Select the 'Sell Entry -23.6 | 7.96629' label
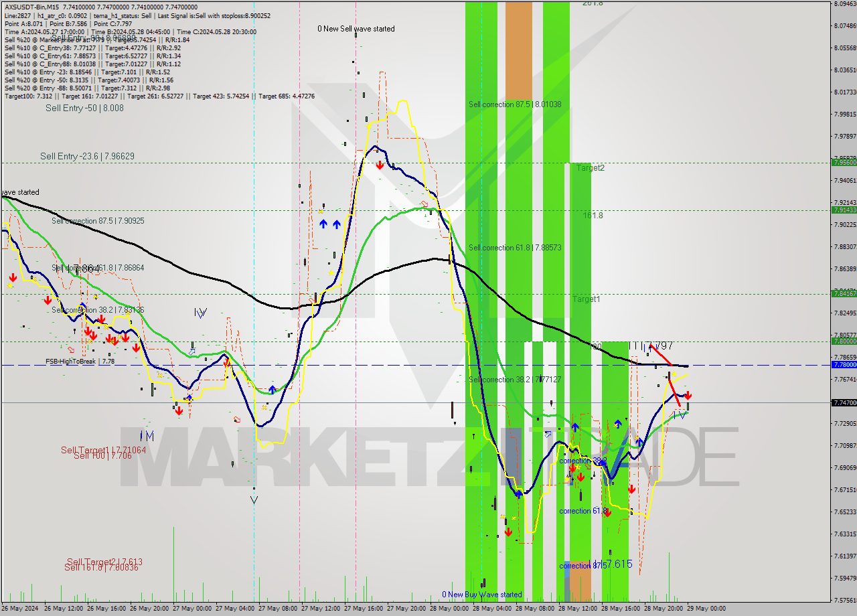Image resolution: width=857 pixels, height=616 pixels. pyautogui.click(x=87, y=156)
